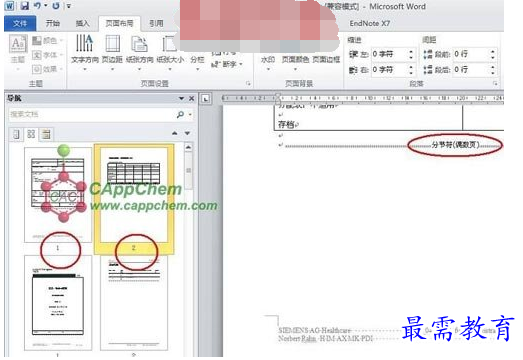Click the magnifier search icon

(x=180, y=114)
